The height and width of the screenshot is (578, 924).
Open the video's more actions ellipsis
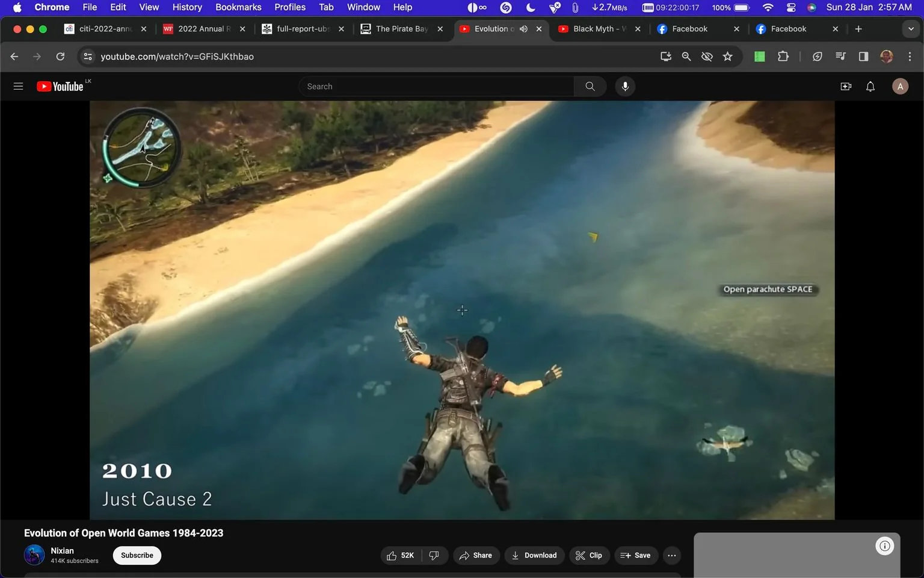672,555
